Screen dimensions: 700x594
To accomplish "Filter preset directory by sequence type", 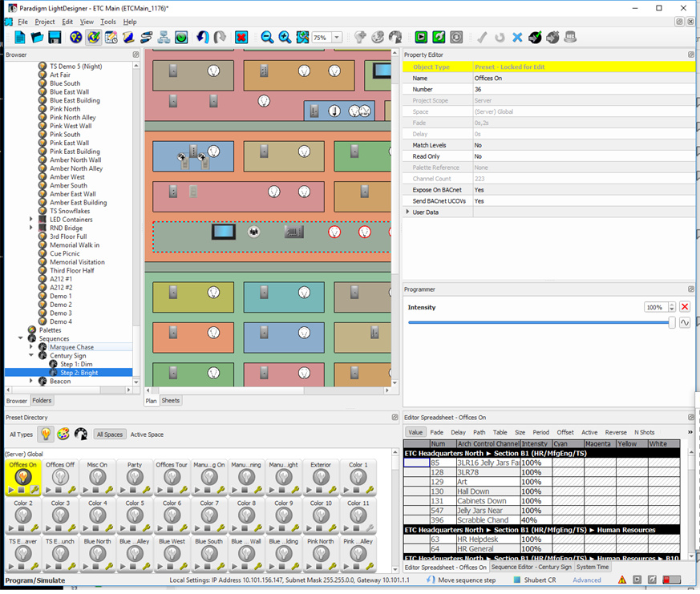I will pyautogui.click(x=81, y=434).
